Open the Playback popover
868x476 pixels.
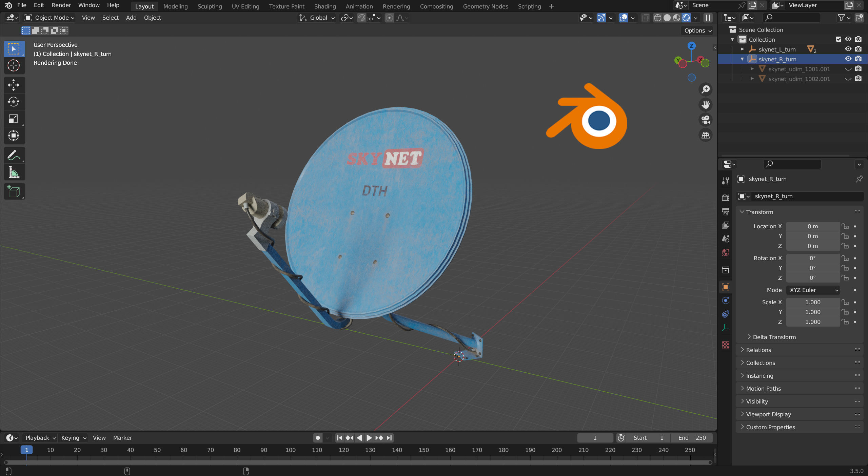click(x=41, y=438)
